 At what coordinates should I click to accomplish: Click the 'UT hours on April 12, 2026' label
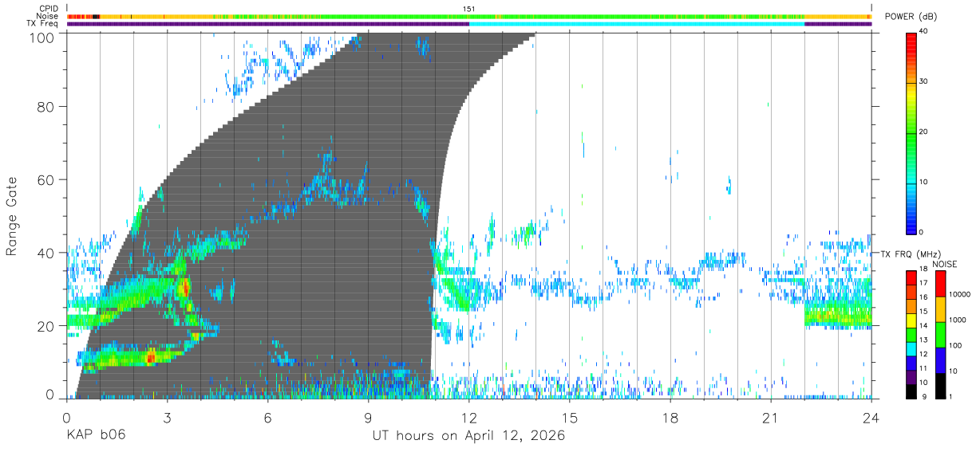click(468, 436)
